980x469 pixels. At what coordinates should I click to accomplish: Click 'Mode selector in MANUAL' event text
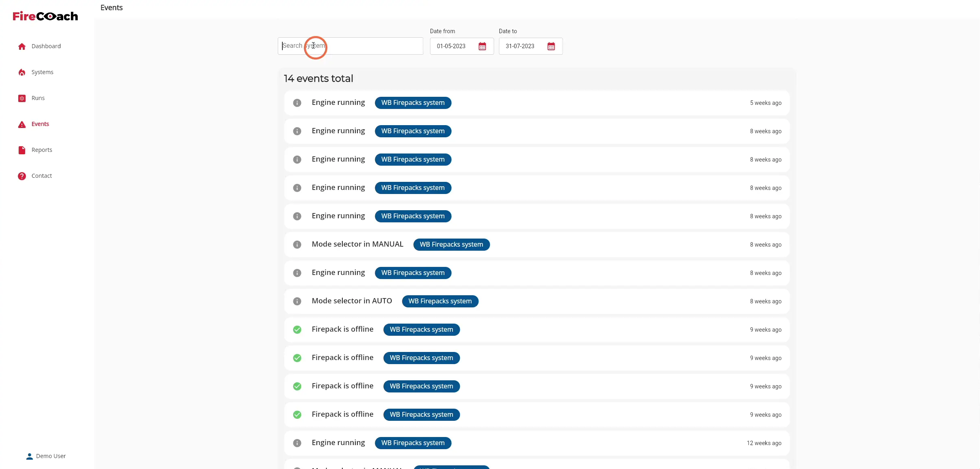tap(357, 244)
